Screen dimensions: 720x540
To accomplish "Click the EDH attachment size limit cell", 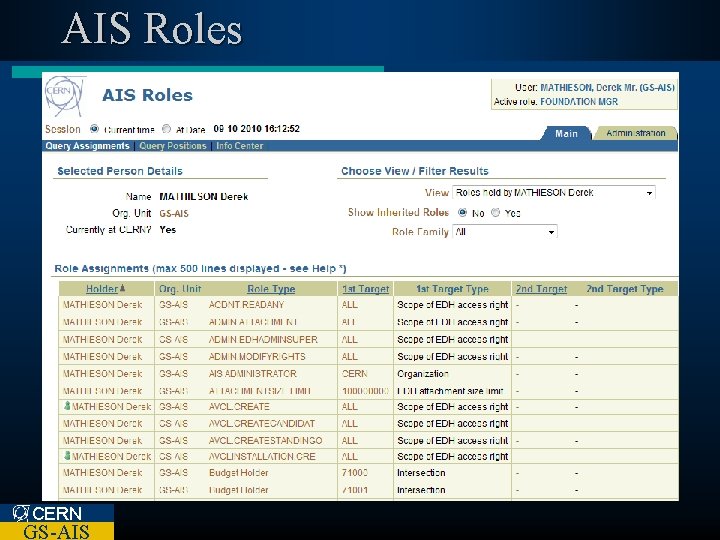I will 450,391.
